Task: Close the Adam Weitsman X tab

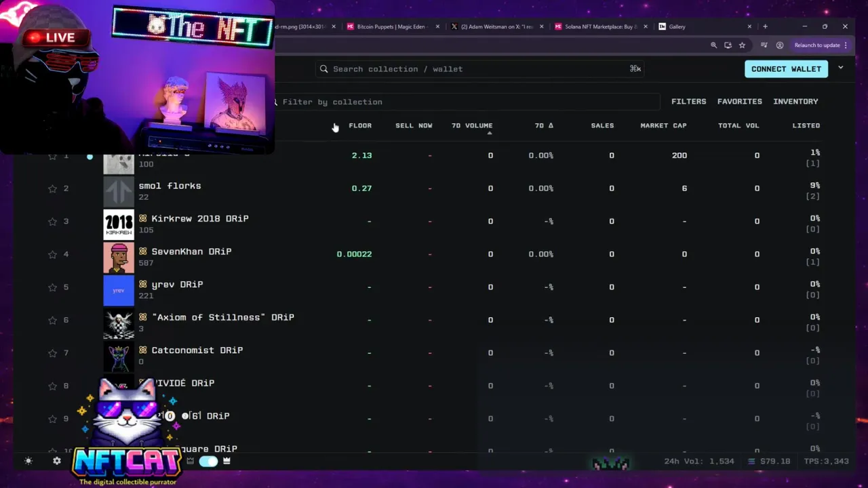Action: 541,26
